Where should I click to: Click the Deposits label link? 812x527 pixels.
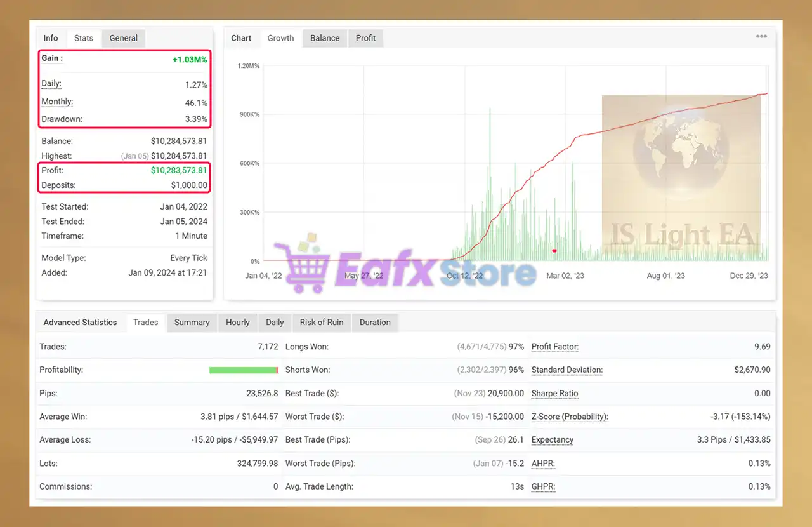coord(58,185)
